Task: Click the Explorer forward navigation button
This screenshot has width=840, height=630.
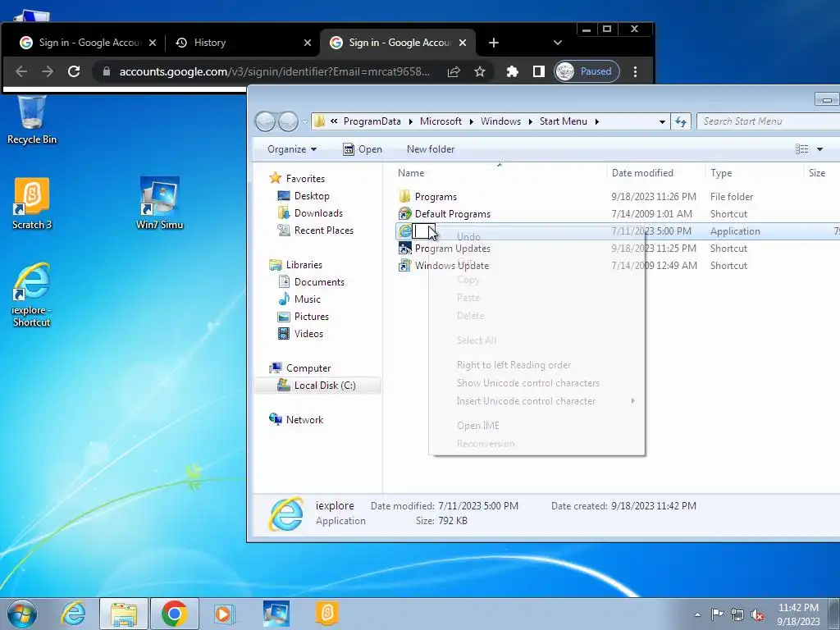Action: pyautogui.click(x=288, y=121)
